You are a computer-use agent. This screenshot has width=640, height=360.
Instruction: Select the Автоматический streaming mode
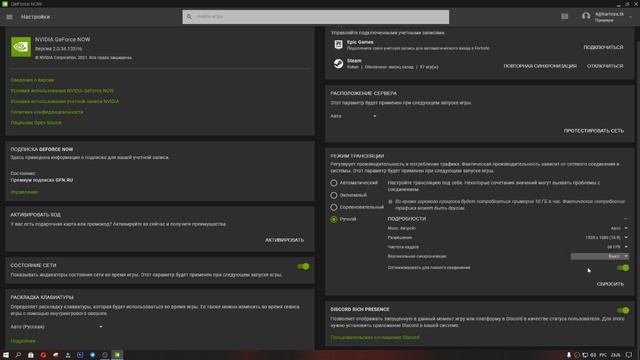coord(334,183)
